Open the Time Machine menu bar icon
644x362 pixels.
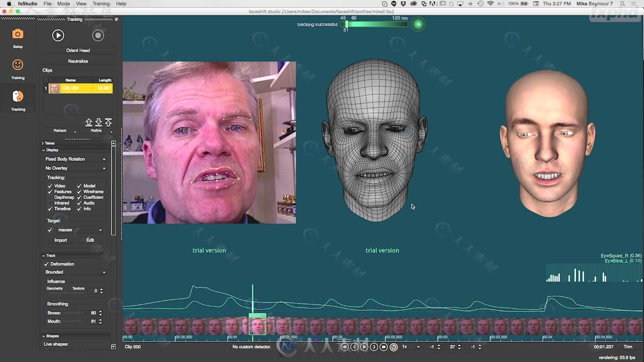coord(480,4)
